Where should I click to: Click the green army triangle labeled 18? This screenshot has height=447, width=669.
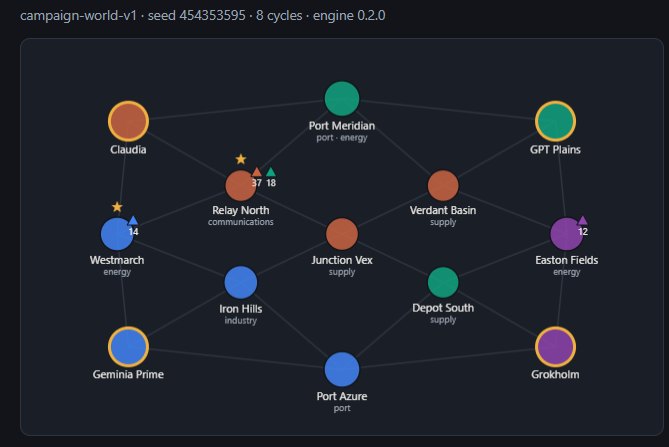(271, 172)
